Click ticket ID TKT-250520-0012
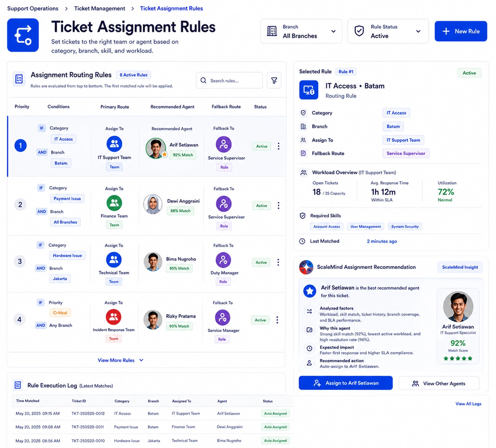This screenshot has height=448, width=496. pos(88,413)
